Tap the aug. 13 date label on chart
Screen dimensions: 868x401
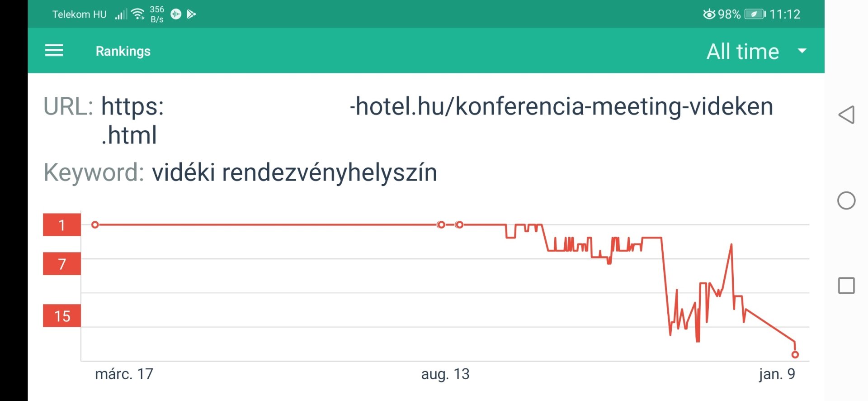pyautogui.click(x=445, y=374)
